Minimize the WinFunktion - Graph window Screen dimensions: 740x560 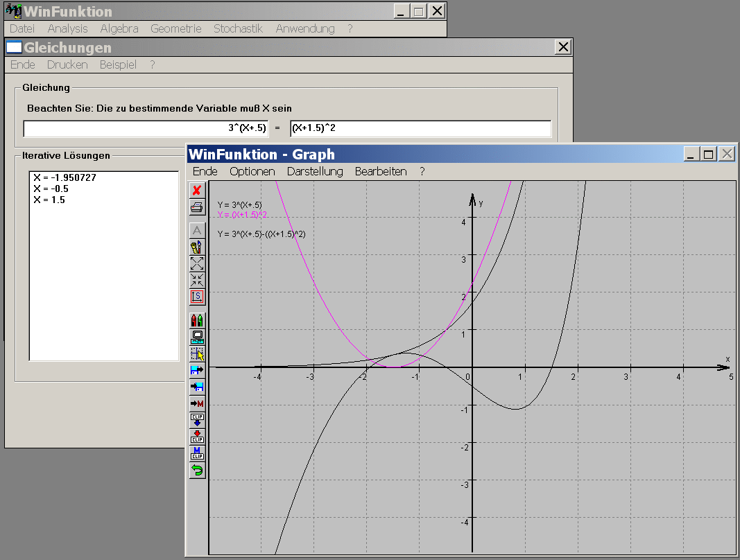click(691, 154)
